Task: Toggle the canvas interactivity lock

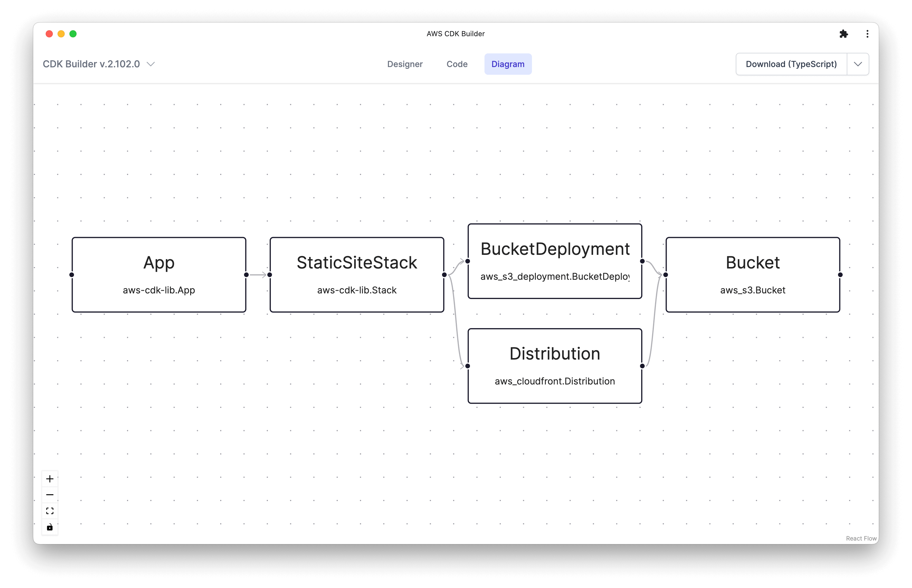Action: click(x=50, y=527)
